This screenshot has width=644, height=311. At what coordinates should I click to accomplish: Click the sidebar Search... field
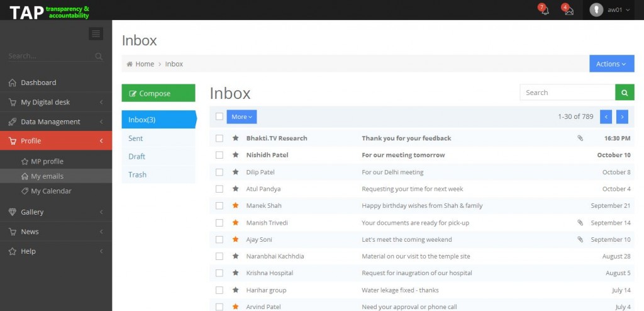pyautogui.click(x=52, y=56)
